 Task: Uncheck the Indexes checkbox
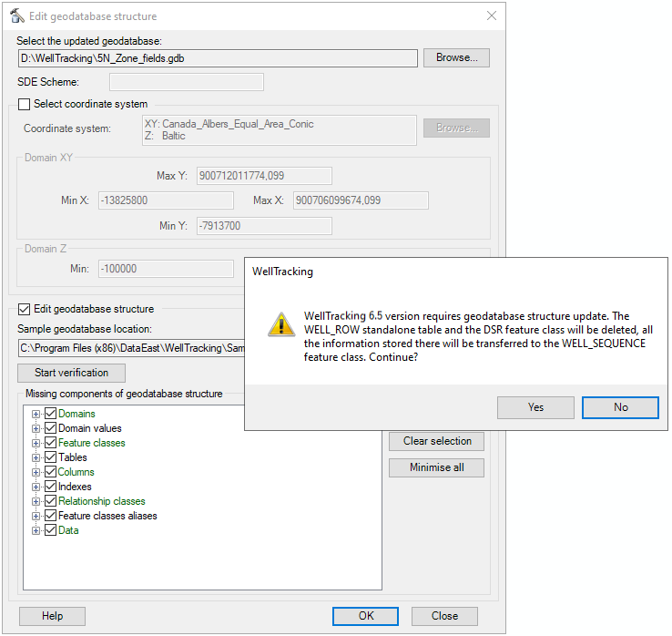click(51, 487)
